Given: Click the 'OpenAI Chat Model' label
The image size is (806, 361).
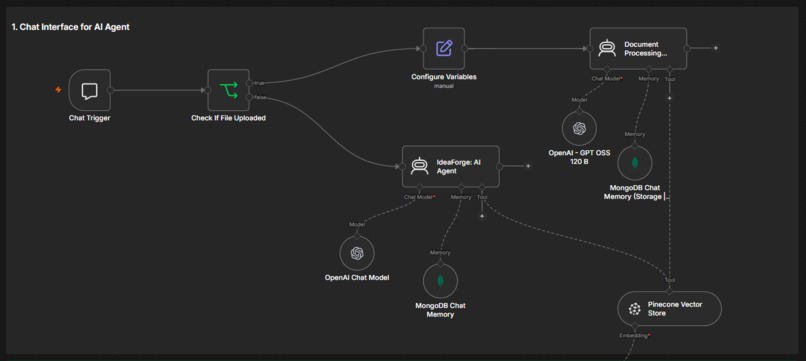Looking at the screenshot, I should (357, 278).
